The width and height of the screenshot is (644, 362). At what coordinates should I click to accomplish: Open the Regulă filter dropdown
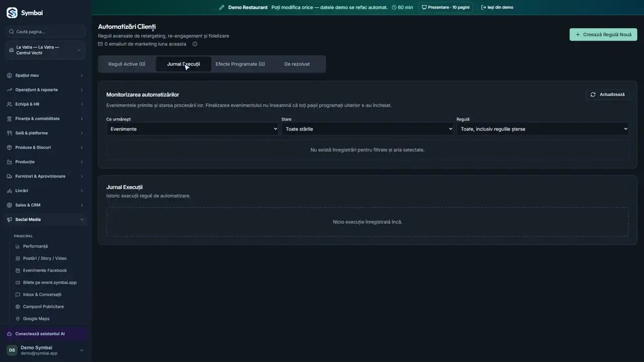click(x=542, y=129)
